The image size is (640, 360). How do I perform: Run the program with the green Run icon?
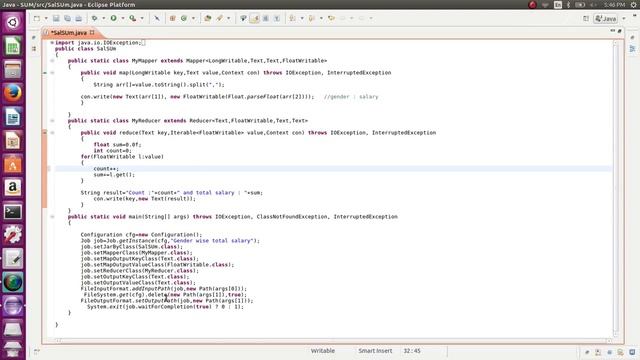[113, 18]
